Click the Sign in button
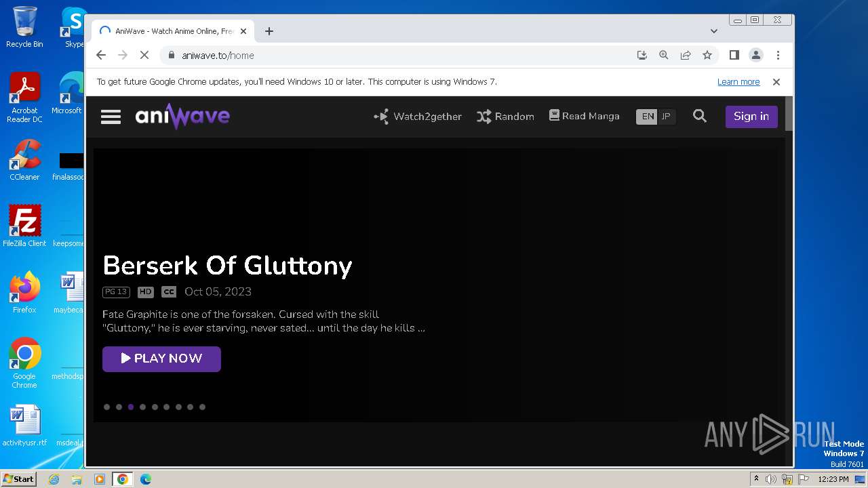The height and width of the screenshot is (488, 868). click(751, 116)
